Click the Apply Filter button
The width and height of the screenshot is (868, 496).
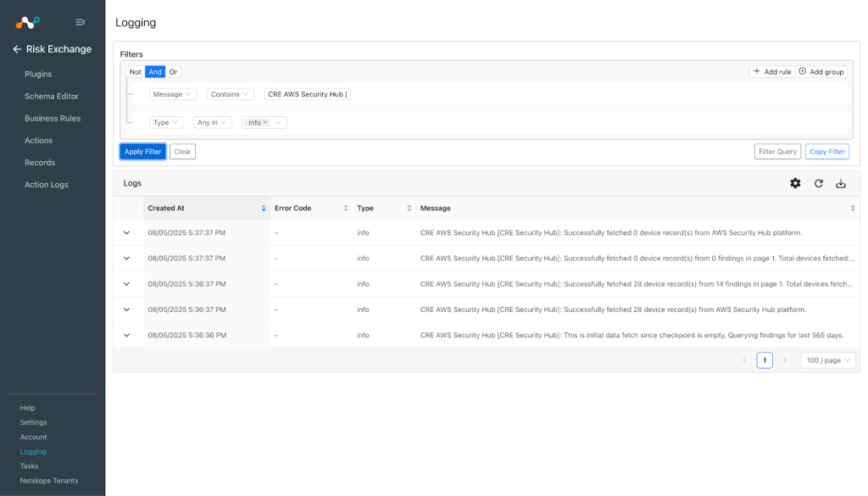[x=142, y=152]
